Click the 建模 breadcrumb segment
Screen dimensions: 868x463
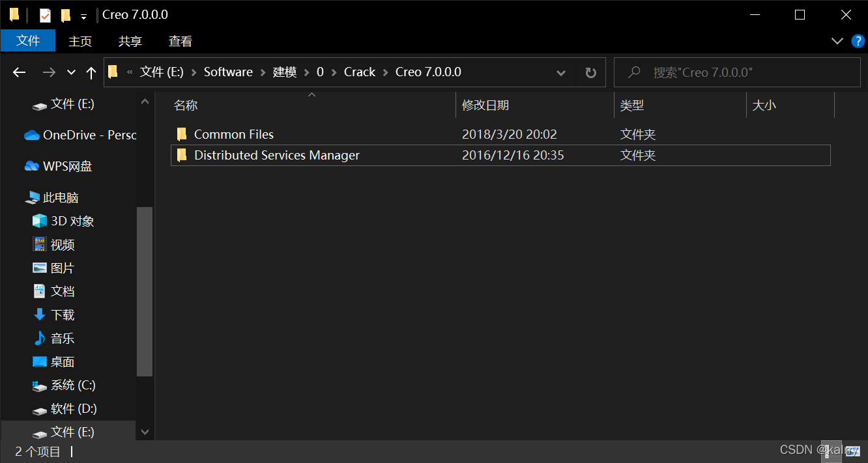285,72
